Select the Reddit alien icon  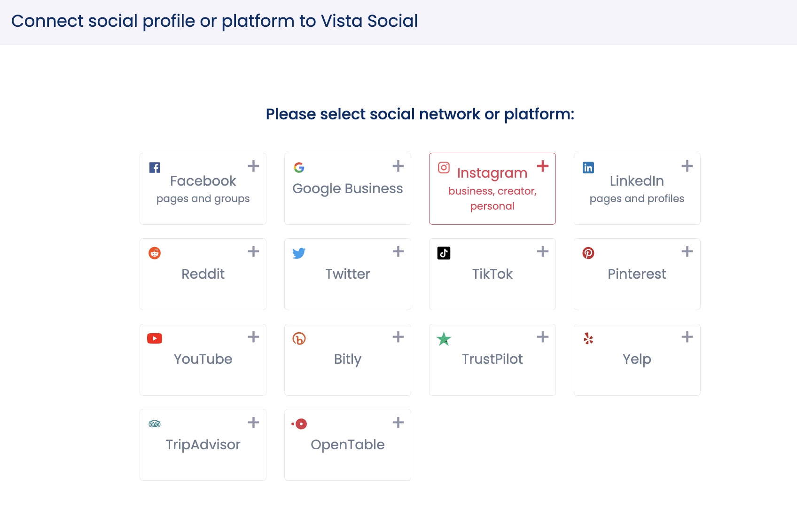click(x=154, y=253)
